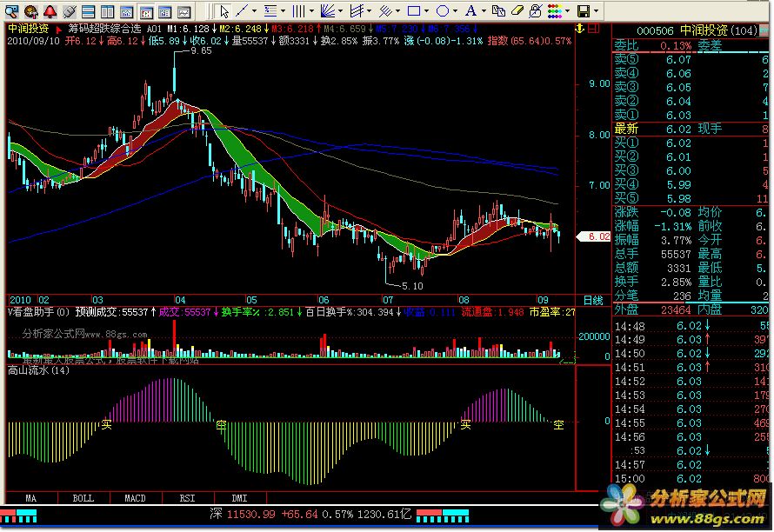Click the blue chart window icon
The width and height of the screenshot is (774, 532).
127,10
